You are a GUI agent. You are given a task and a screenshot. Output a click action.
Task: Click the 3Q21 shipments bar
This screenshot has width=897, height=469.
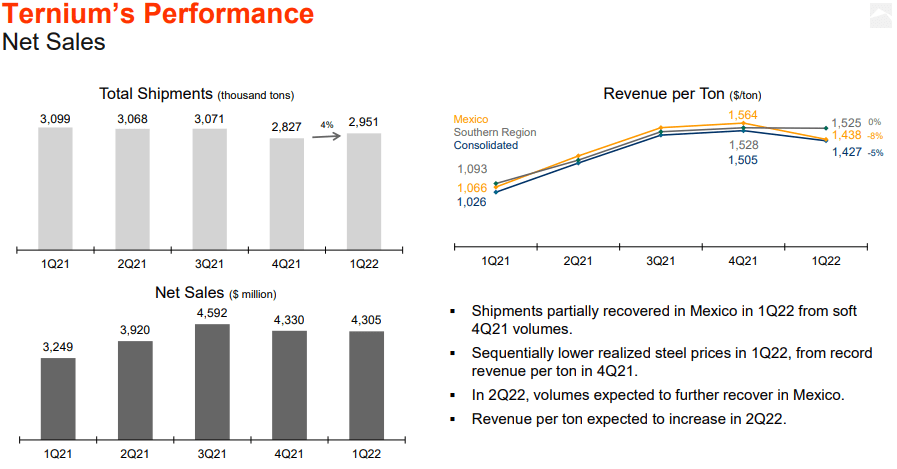pyautogui.click(x=209, y=189)
